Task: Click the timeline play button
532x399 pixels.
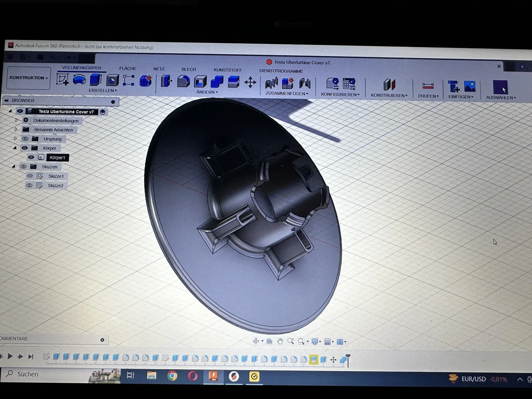Action: (x=10, y=357)
